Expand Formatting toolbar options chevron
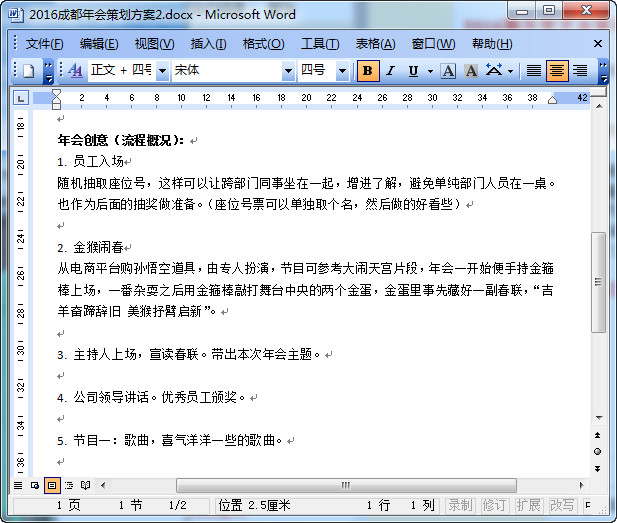 point(603,72)
